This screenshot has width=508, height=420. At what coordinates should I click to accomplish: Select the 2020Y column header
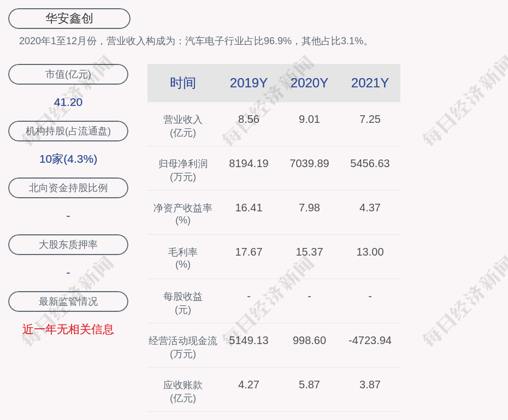coord(309,83)
